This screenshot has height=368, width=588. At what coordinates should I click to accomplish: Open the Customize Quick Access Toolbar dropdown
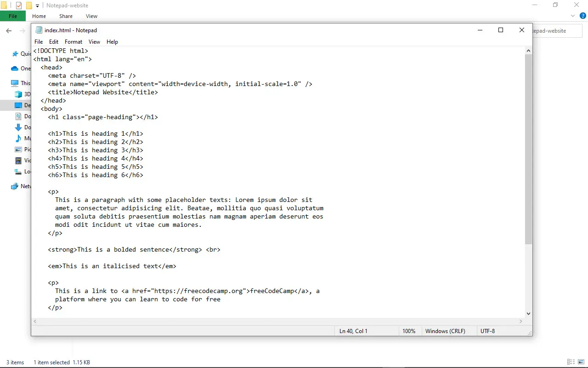tap(37, 5)
